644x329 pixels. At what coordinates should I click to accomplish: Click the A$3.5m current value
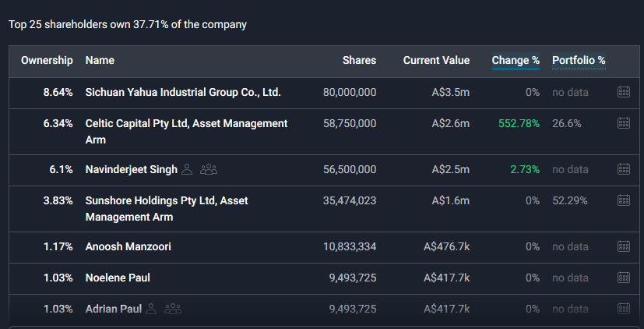click(451, 92)
